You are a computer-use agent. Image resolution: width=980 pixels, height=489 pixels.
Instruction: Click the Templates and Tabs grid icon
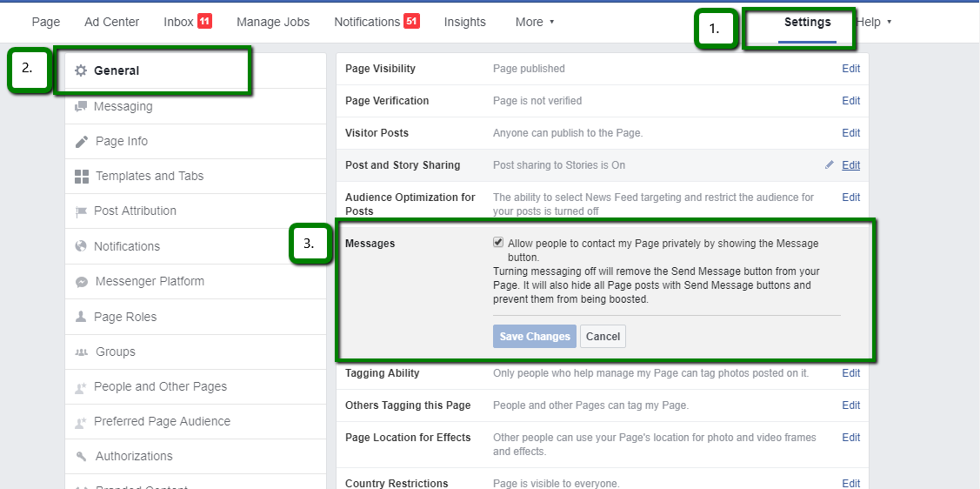click(81, 177)
